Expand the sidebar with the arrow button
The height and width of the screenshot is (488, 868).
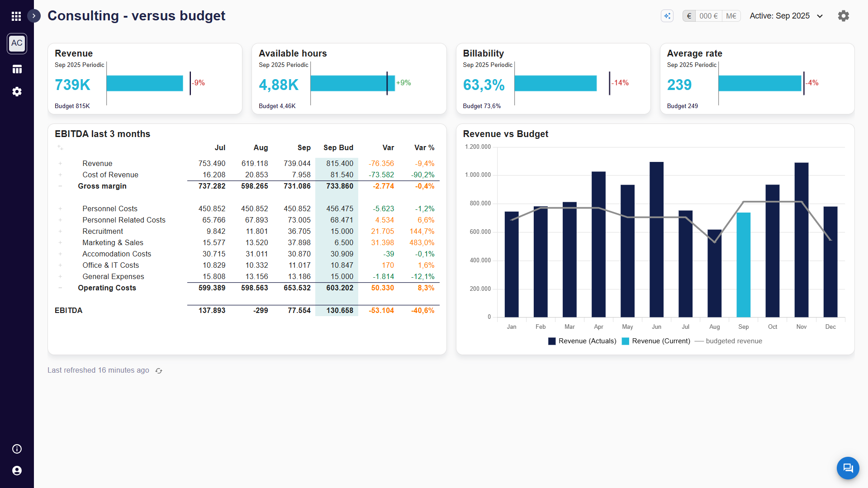tap(34, 16)
